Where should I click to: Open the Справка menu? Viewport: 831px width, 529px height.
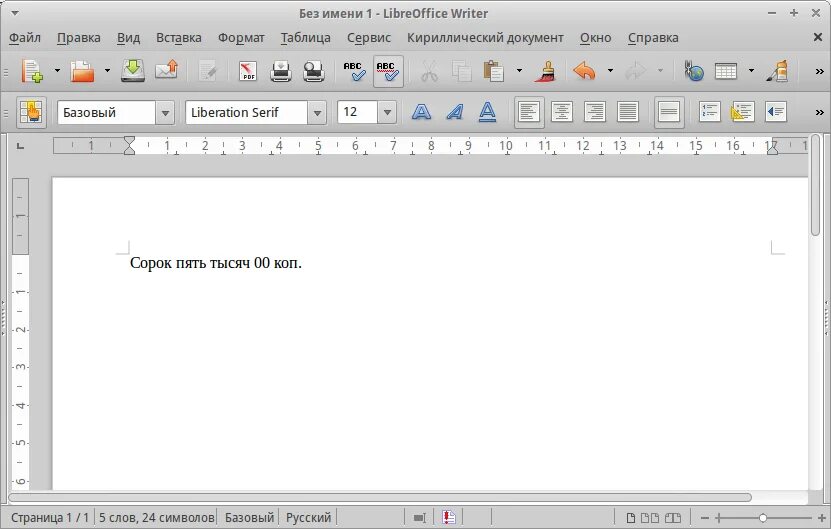653,38
